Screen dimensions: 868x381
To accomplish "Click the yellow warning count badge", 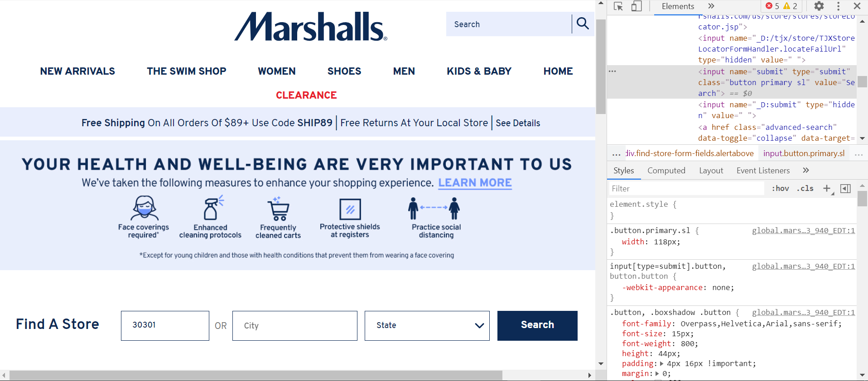I will (x=790, y=6).
